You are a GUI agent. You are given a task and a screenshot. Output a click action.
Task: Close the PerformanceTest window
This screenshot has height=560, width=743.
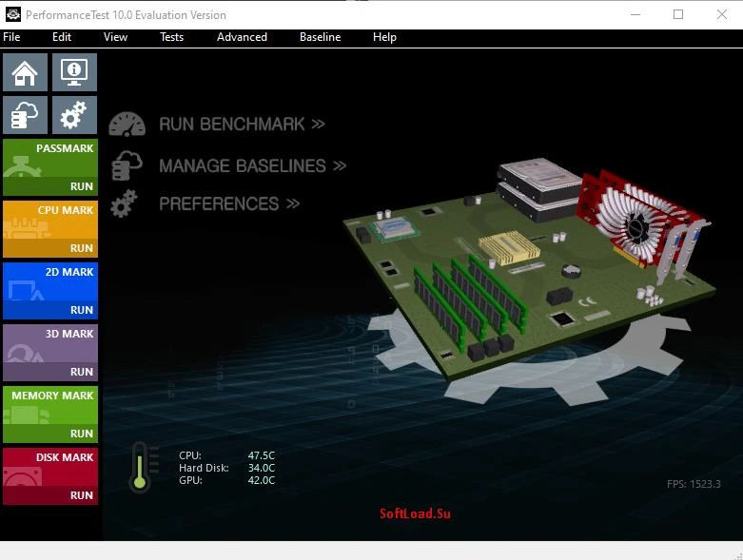click(722, 14)
